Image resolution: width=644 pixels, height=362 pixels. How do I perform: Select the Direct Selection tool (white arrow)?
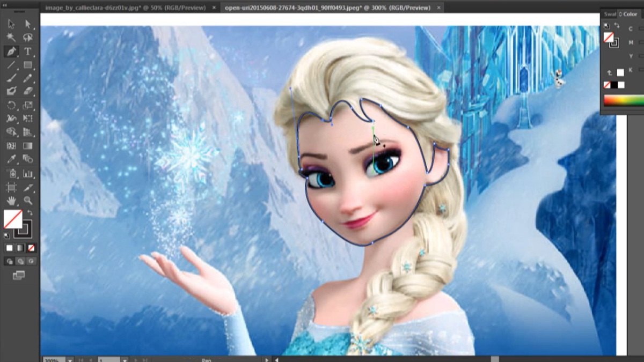(28, 24)
